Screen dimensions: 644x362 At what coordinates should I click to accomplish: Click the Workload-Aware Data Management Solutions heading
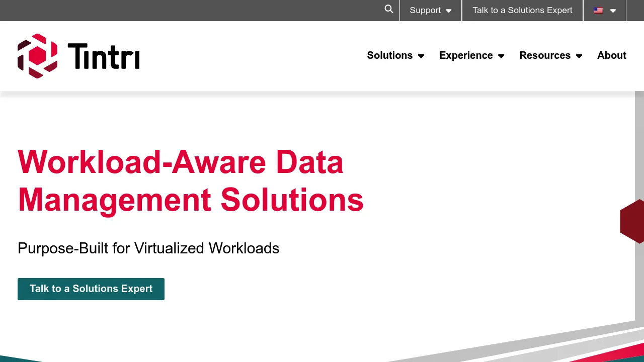(x=191, y=180)
